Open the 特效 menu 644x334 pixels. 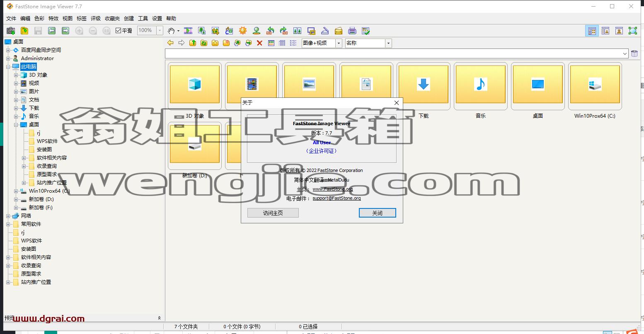(53, 19)
